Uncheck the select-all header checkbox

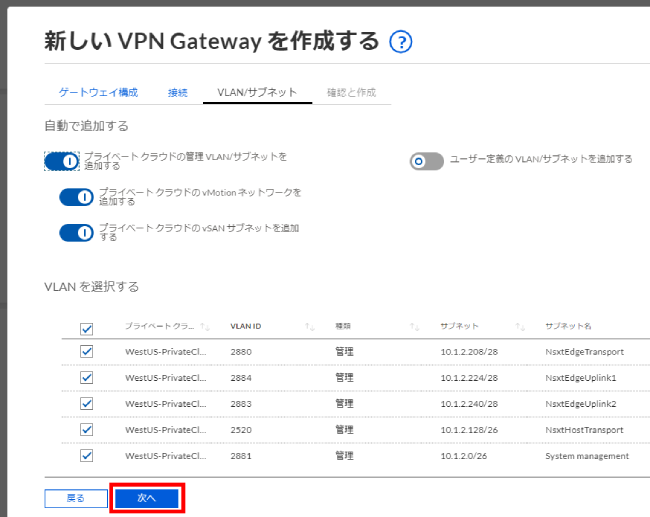[86, 328]
